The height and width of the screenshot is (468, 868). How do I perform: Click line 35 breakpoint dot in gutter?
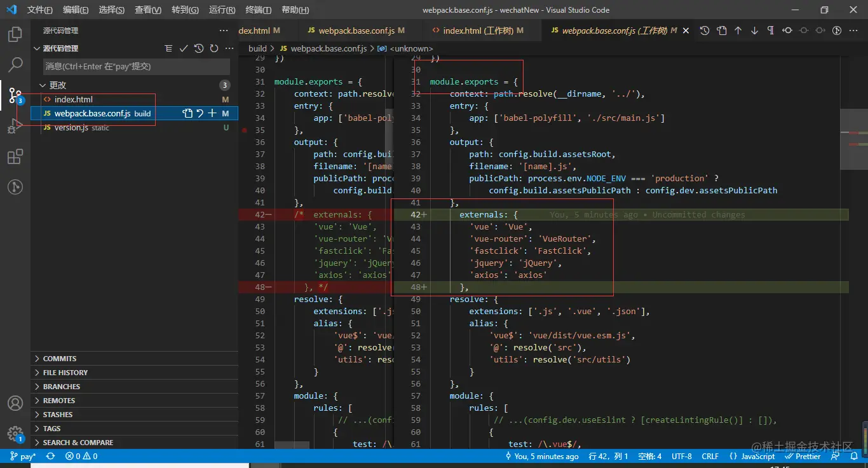click(x=245, y=130)
